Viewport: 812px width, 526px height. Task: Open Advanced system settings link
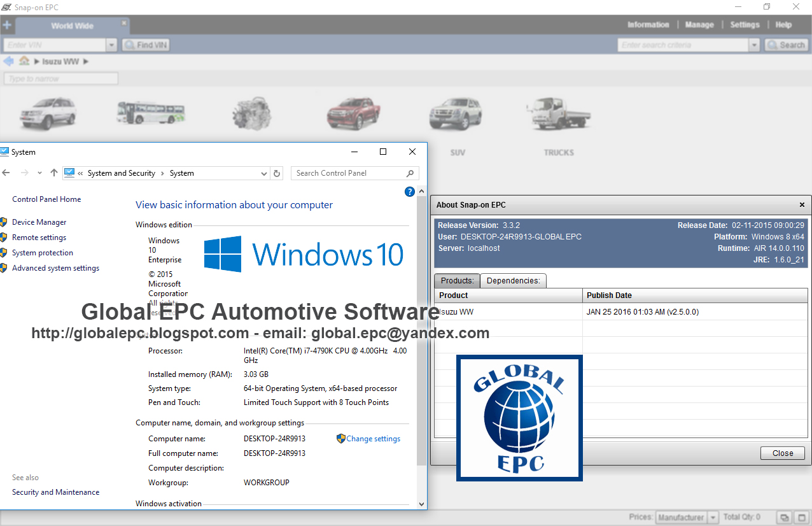55,268
